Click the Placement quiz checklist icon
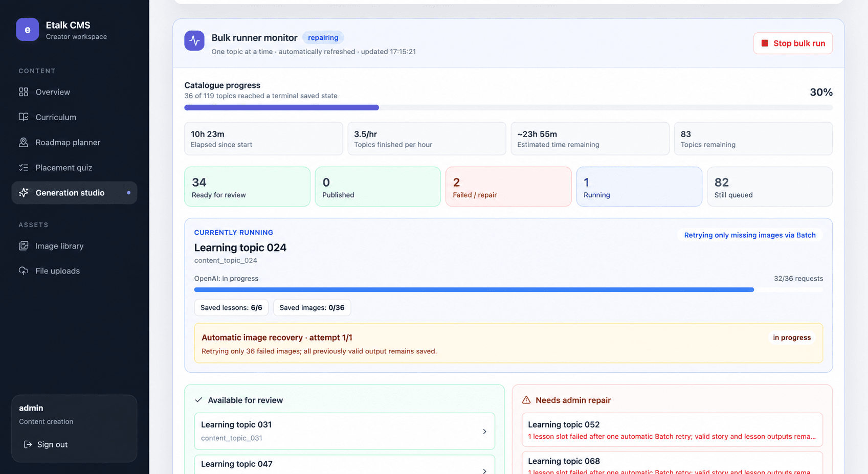This screenshot has width=868, height=474. [24, 168]
